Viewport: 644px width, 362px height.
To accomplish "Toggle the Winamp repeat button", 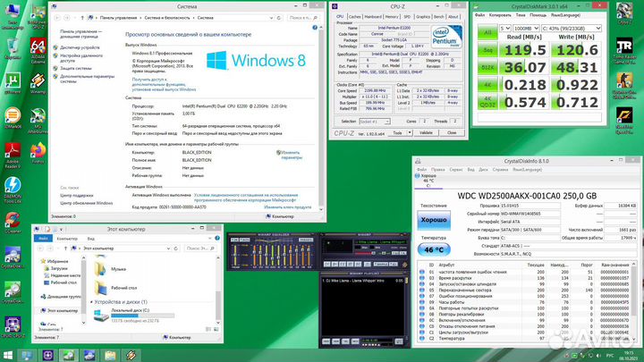I will [x=394, y=264].
